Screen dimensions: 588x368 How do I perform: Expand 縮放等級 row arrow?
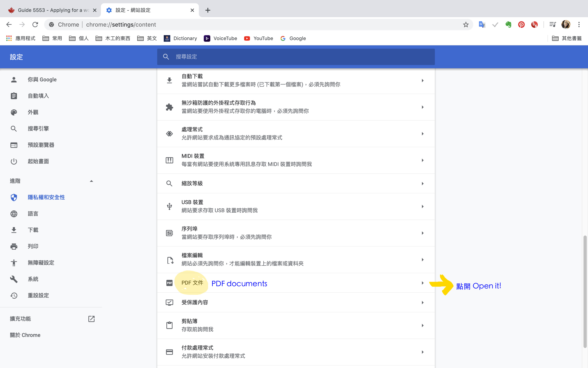pos(423,184)
